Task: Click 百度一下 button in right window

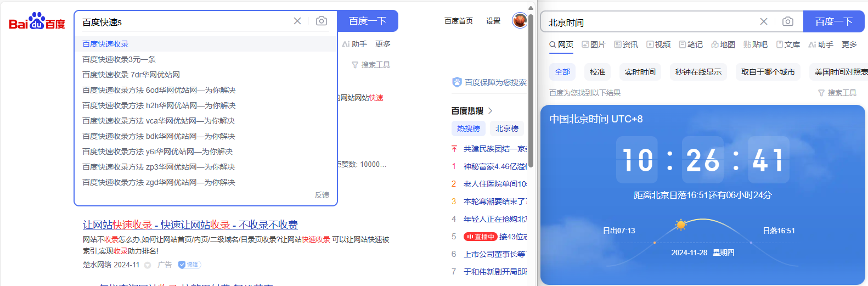Action: pos(834,21)
